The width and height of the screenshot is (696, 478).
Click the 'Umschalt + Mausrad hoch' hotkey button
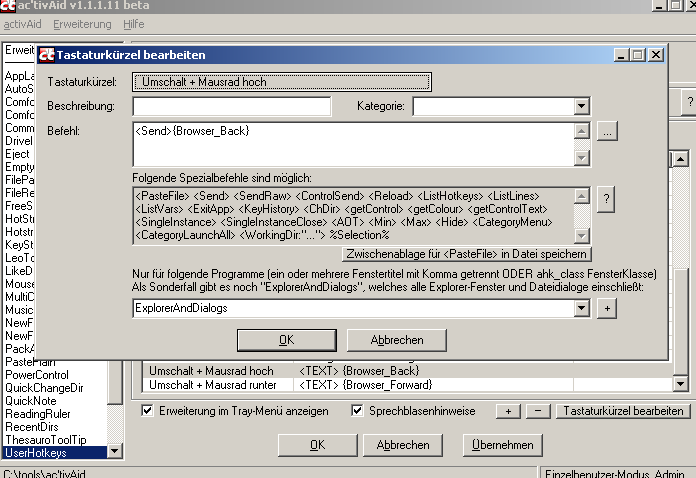click(x=282, y=82)
